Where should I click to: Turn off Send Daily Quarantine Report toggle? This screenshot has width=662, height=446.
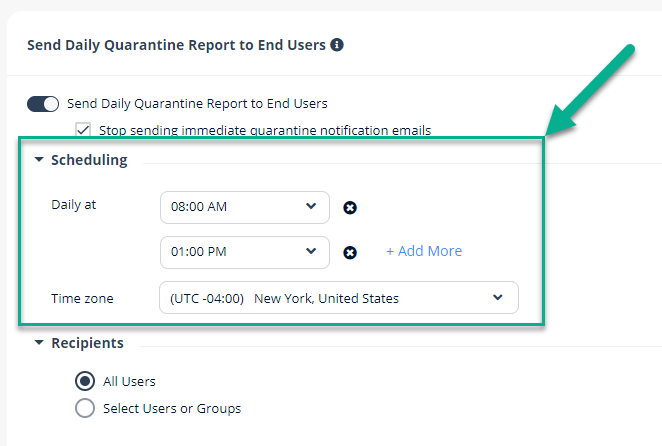click(x=43, y=104)
